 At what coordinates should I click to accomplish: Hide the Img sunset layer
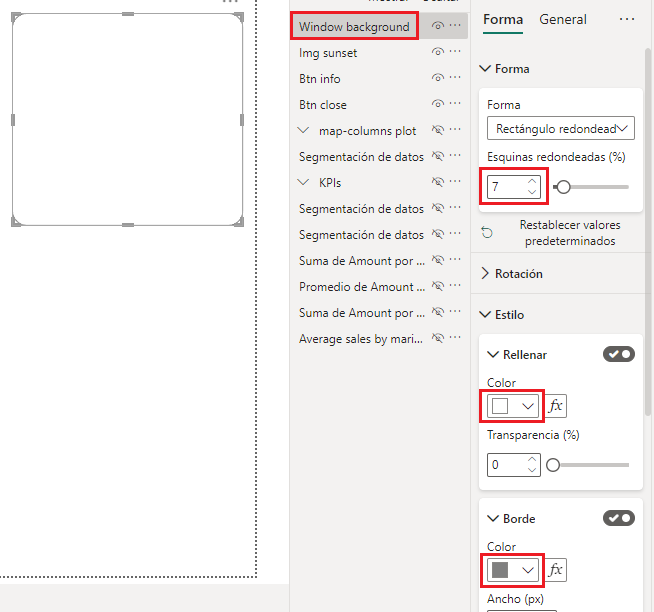438,52
